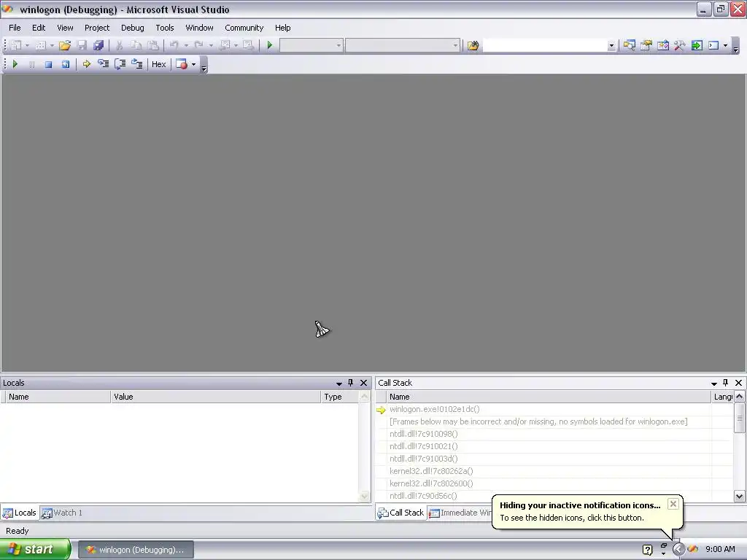Click the Open File folder icon
This screenshot has width=747, height=560.
tap(65, 45)
